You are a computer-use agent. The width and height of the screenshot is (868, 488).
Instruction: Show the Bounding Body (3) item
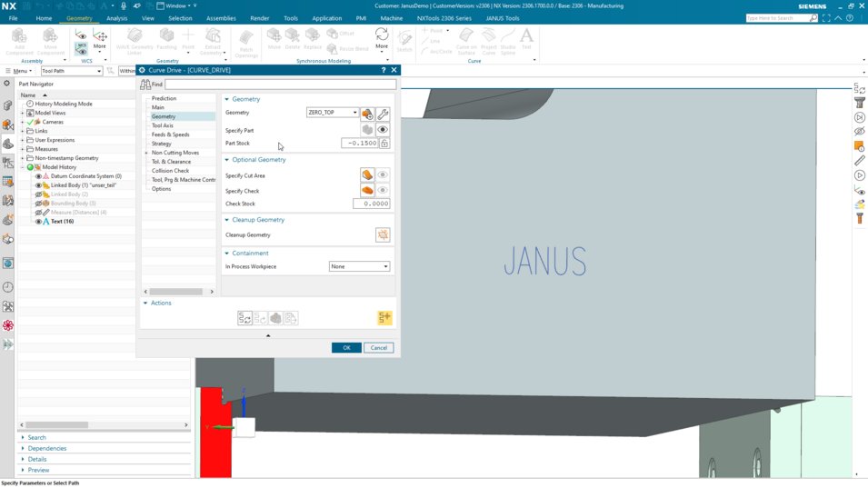(39, 204)
